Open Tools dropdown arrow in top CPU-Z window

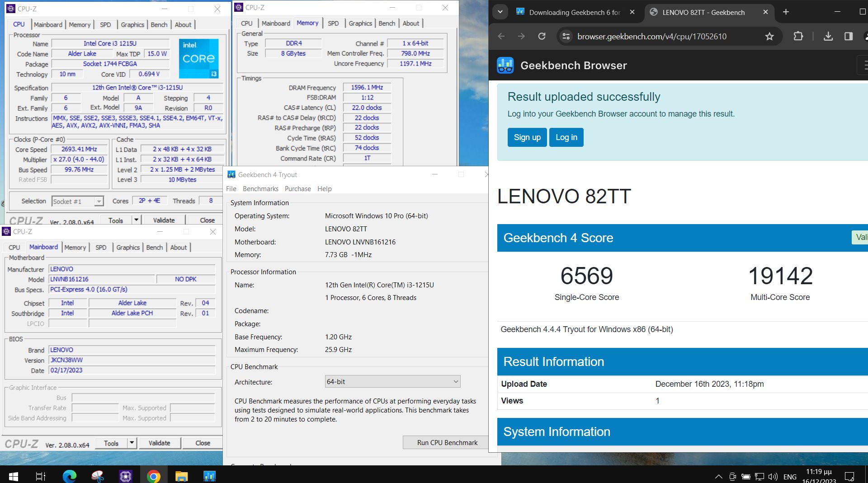tap(136, 220)
